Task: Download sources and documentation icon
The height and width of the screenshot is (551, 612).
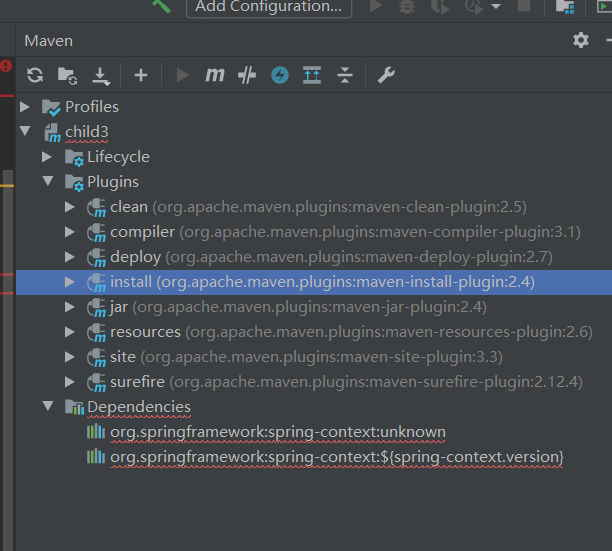Action: 101,76
